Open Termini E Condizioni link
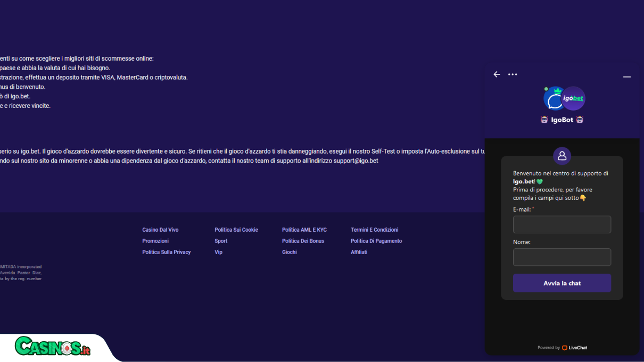This screenshot has width=644, height=362. point(374,230)
